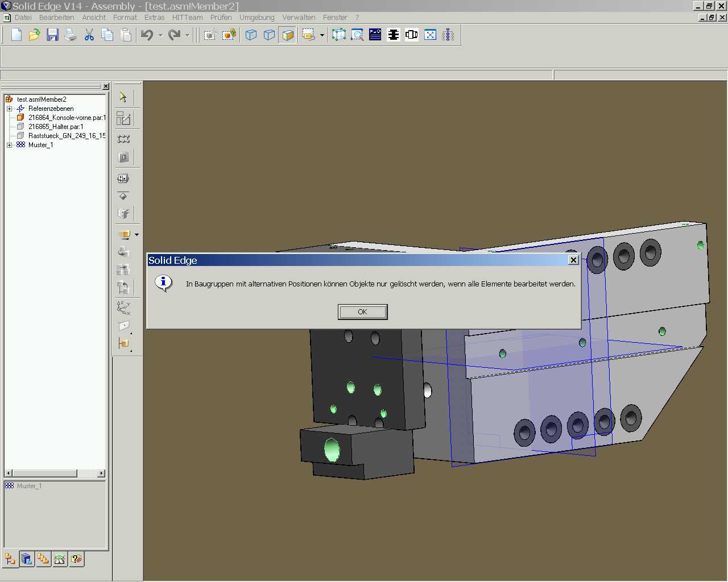Click the Zoom Area magnifier icon
This screenshot has height=582, width=728.
357,35
